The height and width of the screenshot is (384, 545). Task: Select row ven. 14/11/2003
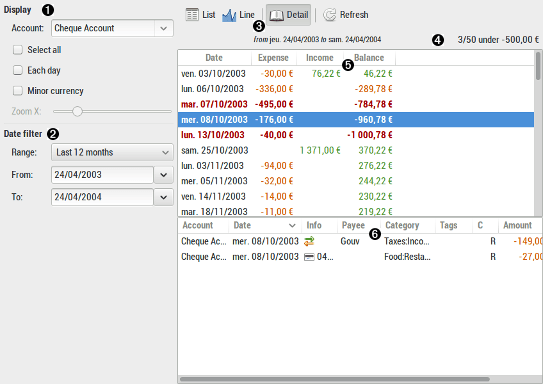[356, 197]
